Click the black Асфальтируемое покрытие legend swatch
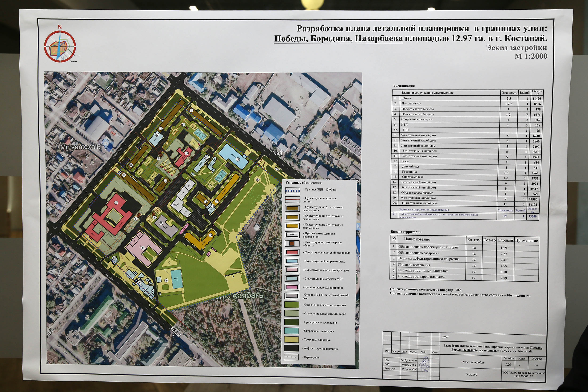The width and height of the screenshot is (588, 392). (291, 348)
